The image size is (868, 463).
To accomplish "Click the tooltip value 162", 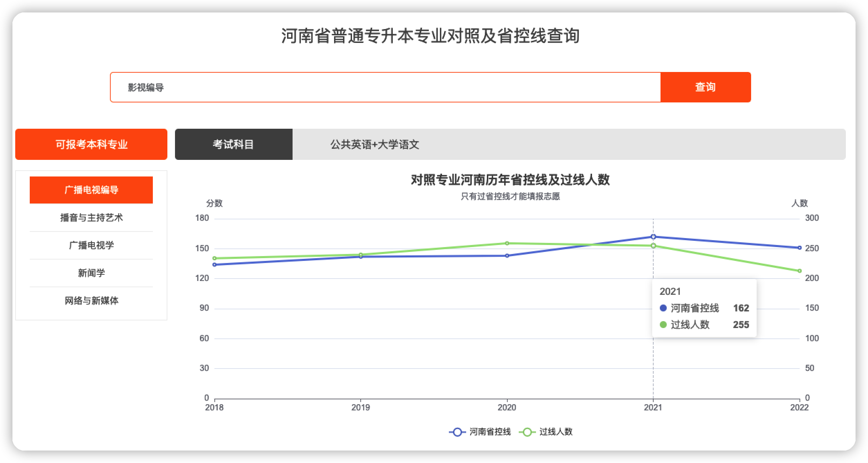I will (741, 308).
